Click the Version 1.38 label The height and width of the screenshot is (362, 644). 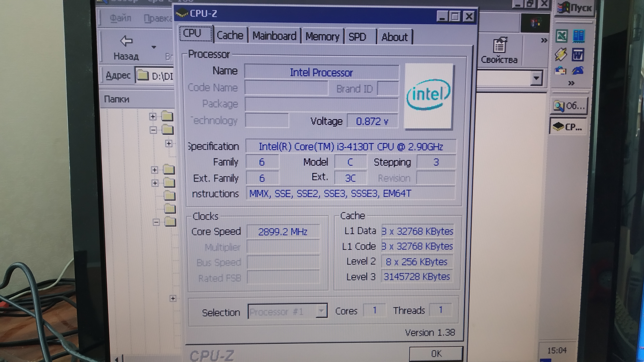click(x=430, y=333)
